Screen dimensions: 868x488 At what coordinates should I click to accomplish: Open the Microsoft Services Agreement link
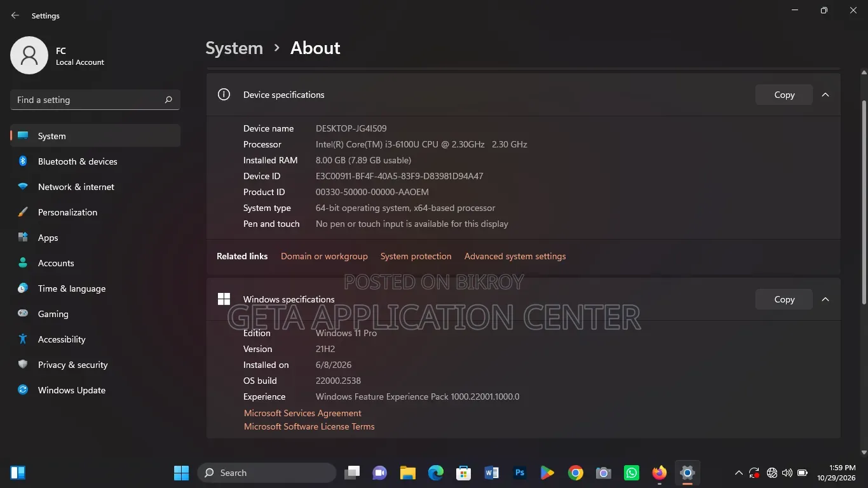[x=302, y=413]
